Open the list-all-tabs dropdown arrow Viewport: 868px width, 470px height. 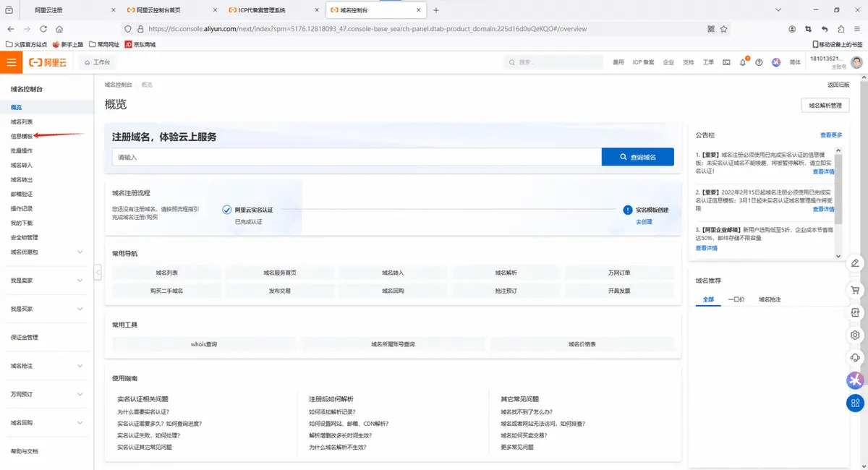[x=778, y=10]
